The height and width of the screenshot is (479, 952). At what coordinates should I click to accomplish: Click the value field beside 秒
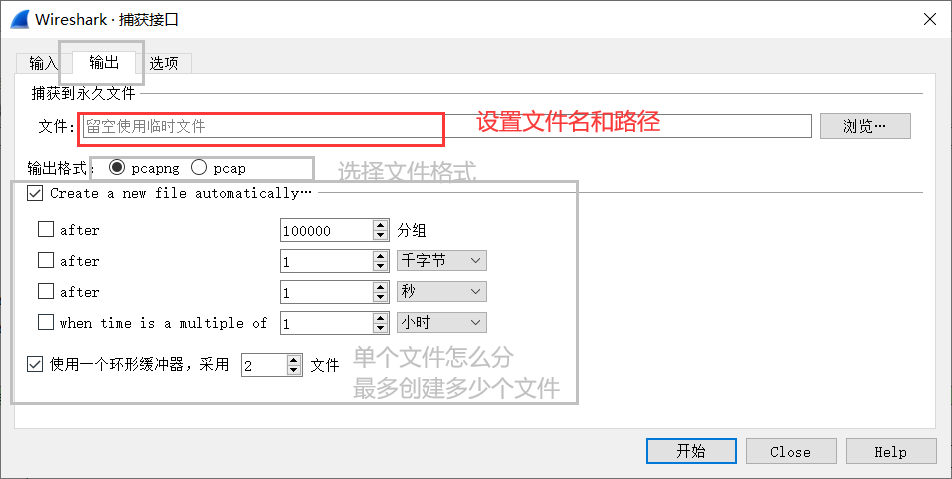coord(327,293)
